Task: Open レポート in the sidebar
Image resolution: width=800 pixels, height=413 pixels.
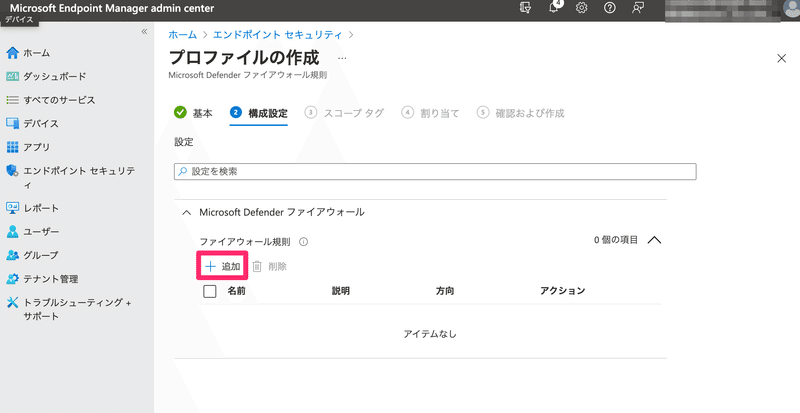Action: pos(32,208)
